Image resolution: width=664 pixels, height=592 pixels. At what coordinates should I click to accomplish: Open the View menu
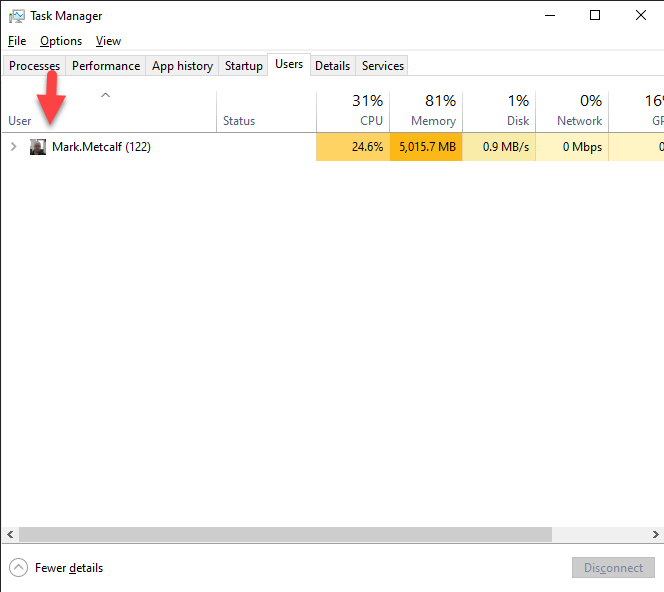click(x=108, y=41)
